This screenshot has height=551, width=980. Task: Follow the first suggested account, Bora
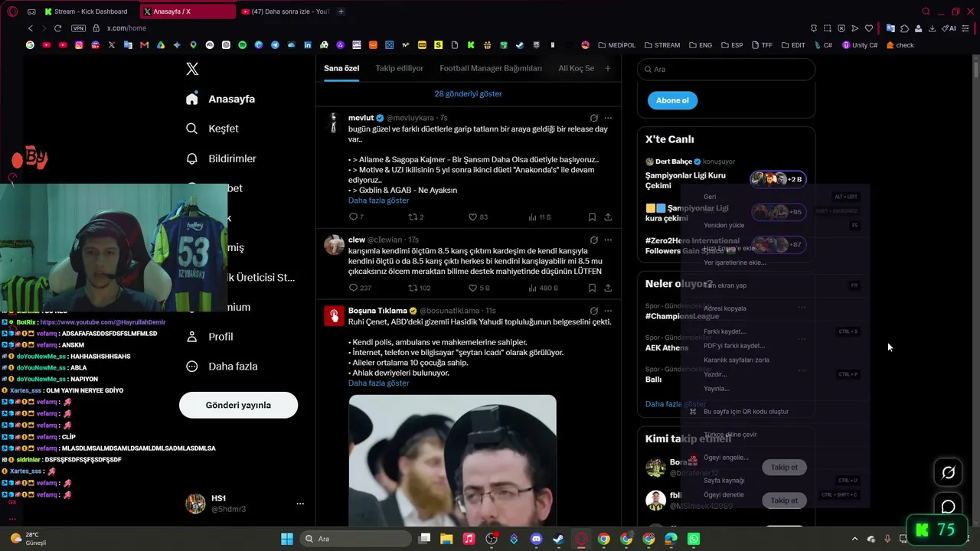point(784,467)
